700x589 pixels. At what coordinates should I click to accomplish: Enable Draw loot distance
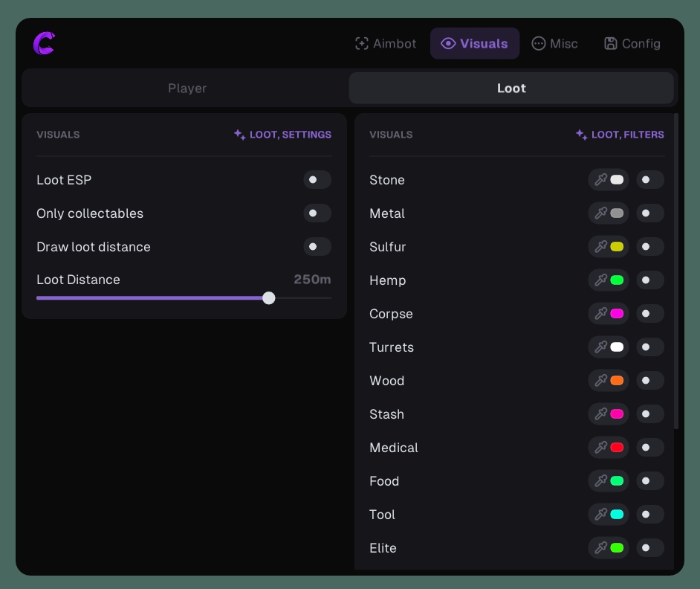click(317, 246)
